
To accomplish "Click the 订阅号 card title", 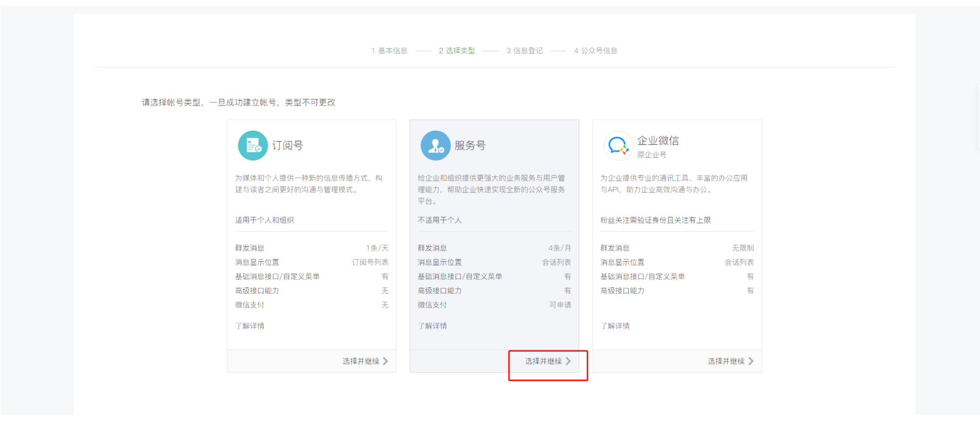I will coord(288,146).
